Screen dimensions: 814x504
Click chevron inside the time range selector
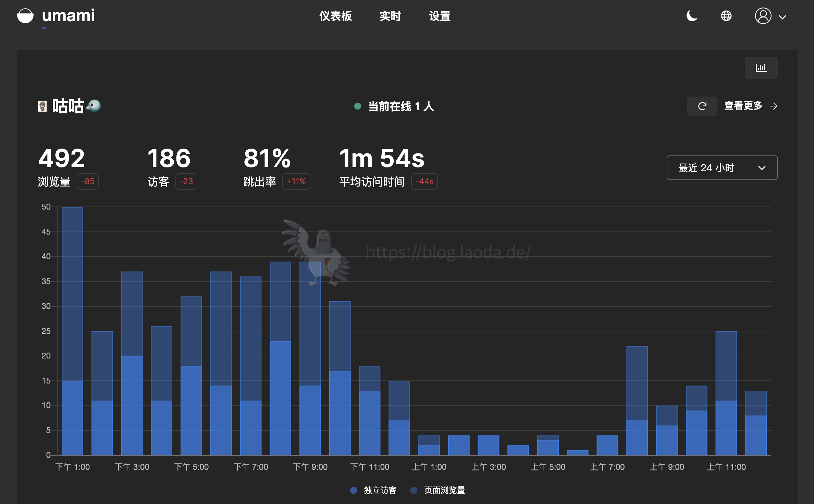762,168
